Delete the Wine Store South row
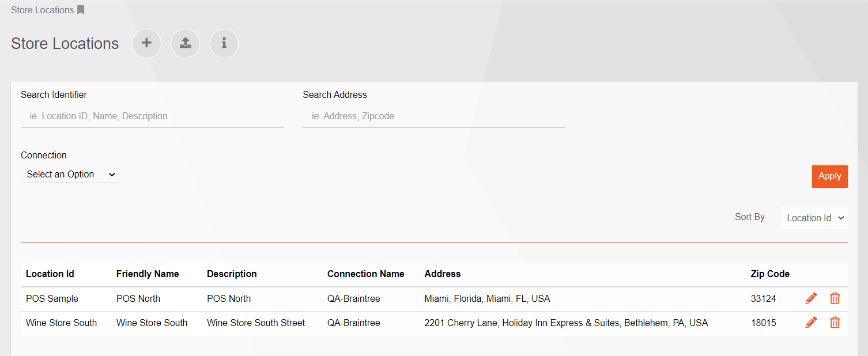 [x=835, y=323]
